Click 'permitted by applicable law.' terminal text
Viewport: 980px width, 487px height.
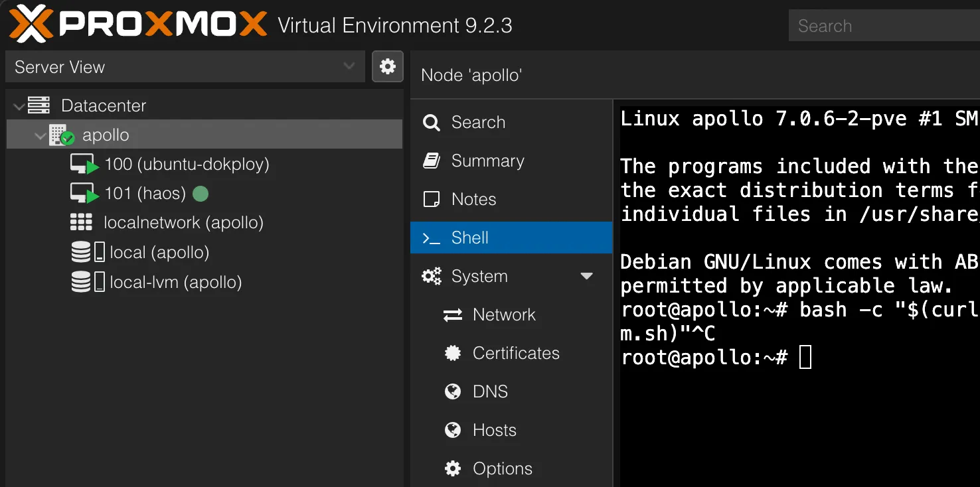tap(787, 286)
